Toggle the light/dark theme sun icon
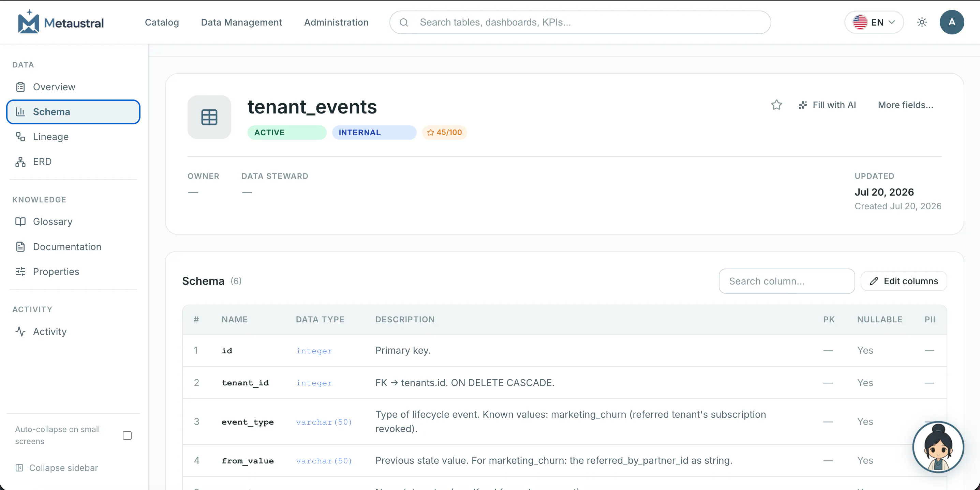The width and height of the screenshot is (980, 490). 922,22
